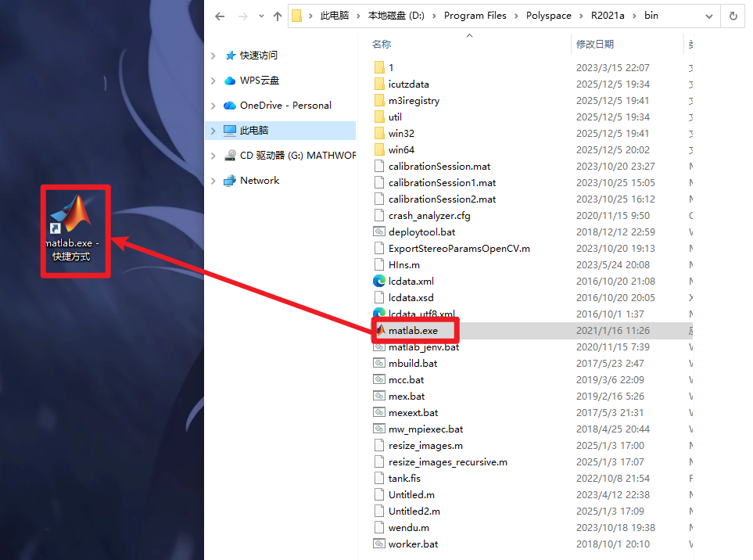Select OneDrive - Personal in sidebar
753x560 pixels.
click(x=285, y=106)
